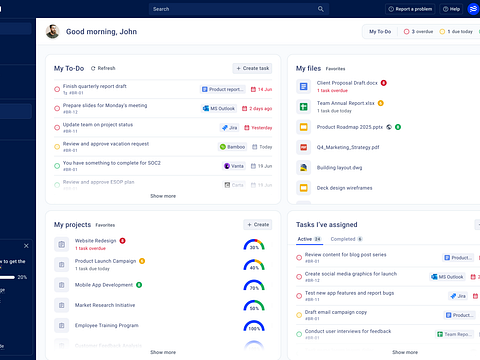
Task: Check off Prepare slides for Monday's meeting
Action: click(x=57, y=108)
